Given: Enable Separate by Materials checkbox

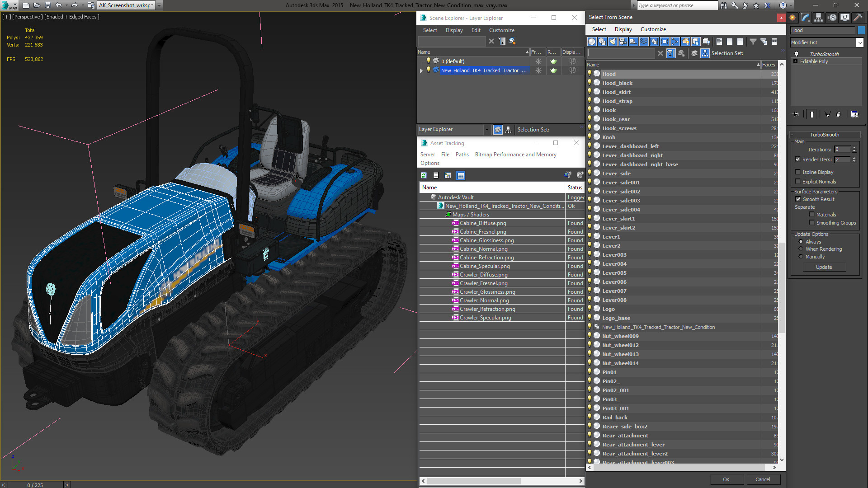Looking at the screenshot, I should point(811,215).
